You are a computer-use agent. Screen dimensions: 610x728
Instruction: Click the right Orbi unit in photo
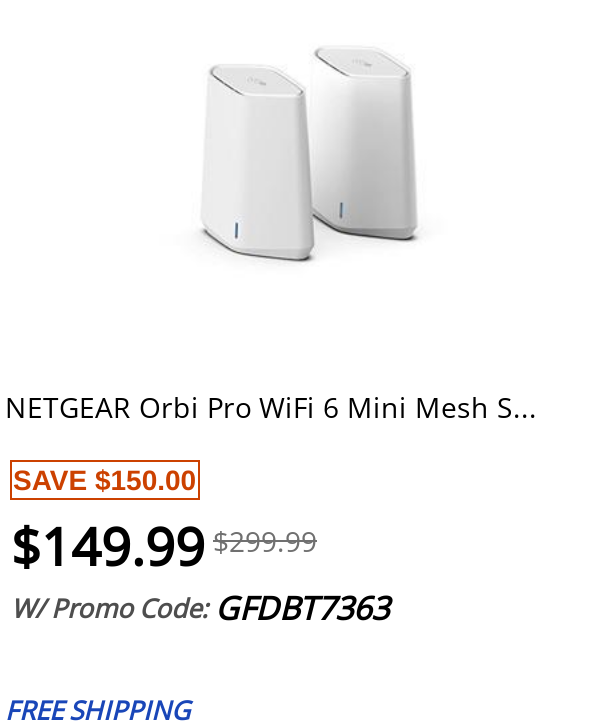(x=365, y=142)
